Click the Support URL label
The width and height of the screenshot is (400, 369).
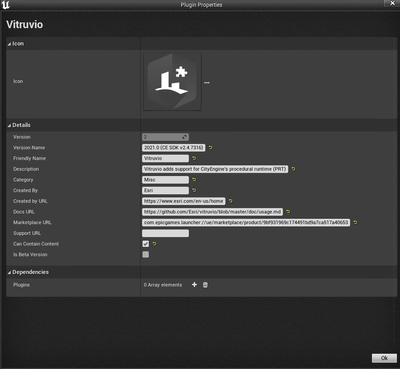tap(27, 233)
